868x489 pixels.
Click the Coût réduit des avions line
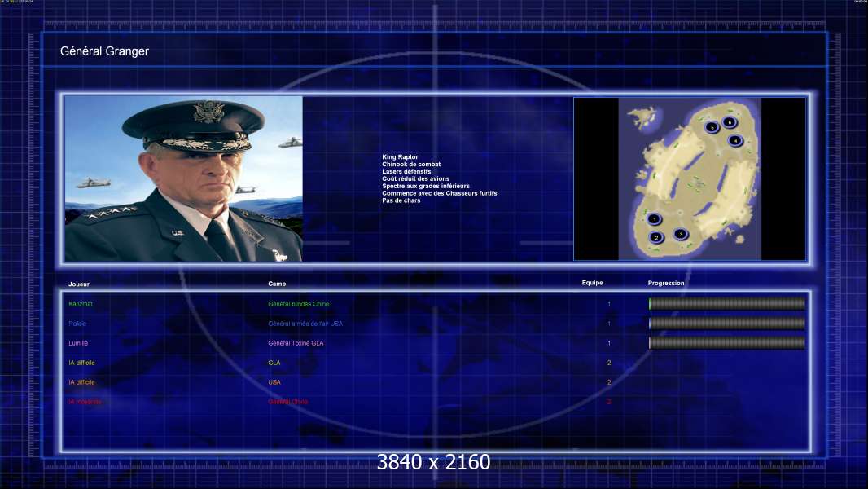coord(416,178)
